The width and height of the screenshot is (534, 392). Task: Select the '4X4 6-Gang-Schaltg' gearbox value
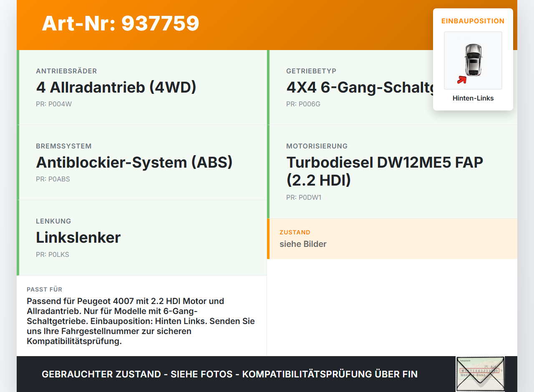click(360, 87)
